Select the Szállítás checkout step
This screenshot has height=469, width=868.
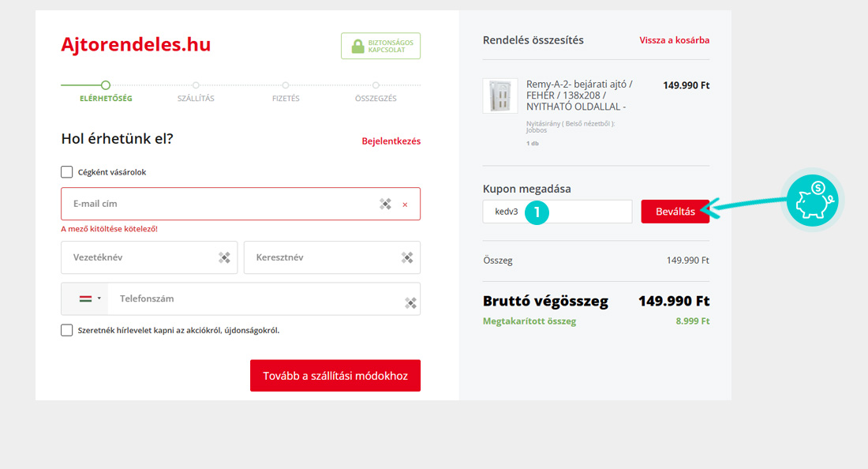pyautogui.click(x=196, y=92)
